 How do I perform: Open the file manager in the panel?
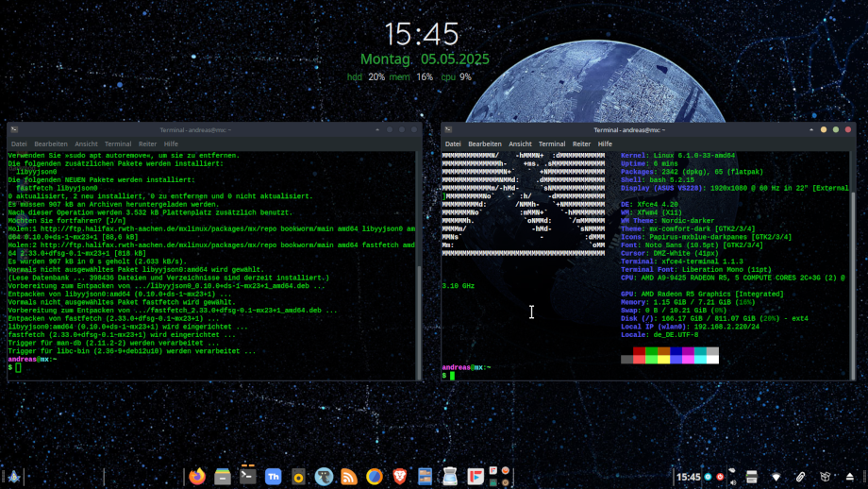(x=222, y=477)
